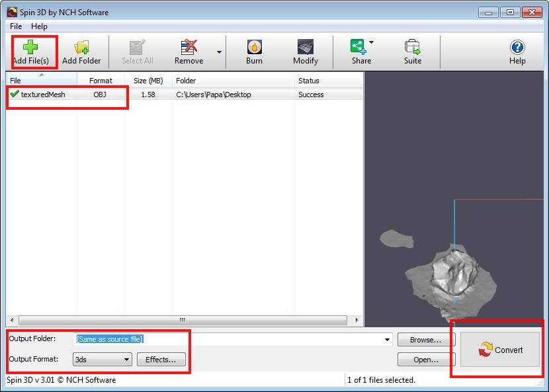Start conversion with the Convert button
The width and height of the screenshot is (549, 392).
tap(500, 349)
